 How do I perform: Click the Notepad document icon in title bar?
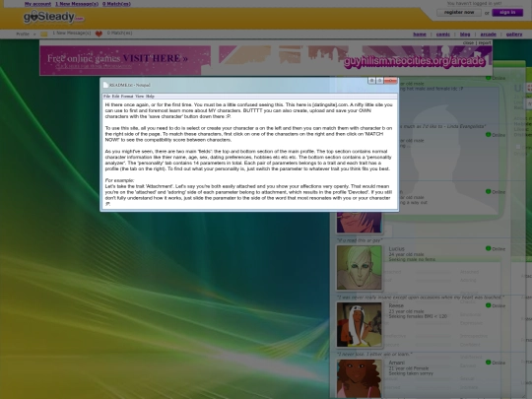[x=105, y=85]
